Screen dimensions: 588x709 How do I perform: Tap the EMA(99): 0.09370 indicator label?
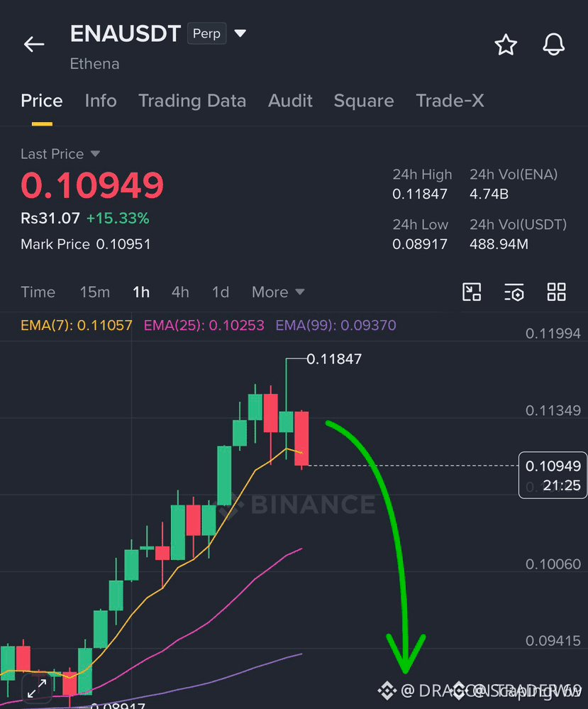[335, 325]
